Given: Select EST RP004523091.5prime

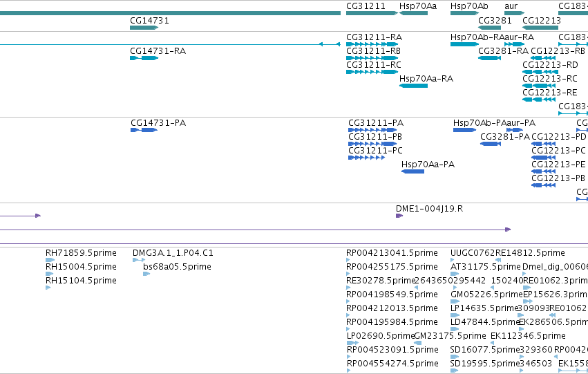Looking at the screenshot, I should click(x=349, y=357).
